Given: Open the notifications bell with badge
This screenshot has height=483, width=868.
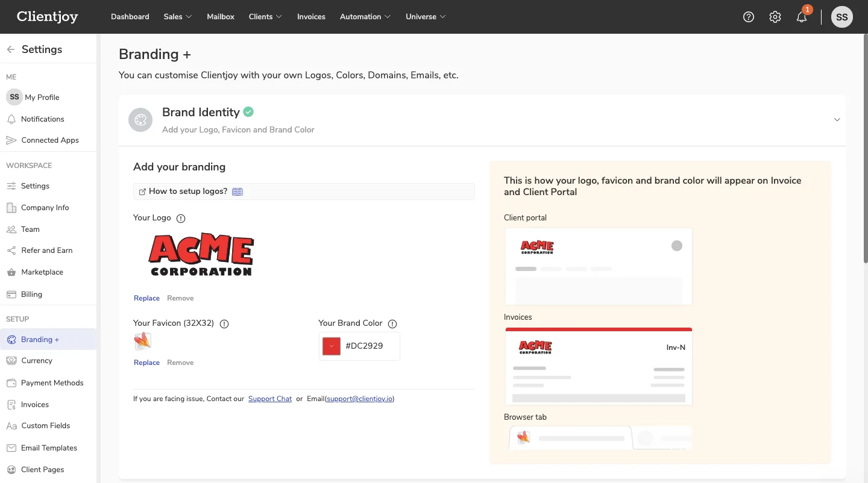Looking at the screenshot, I should (x=802, y=16).
